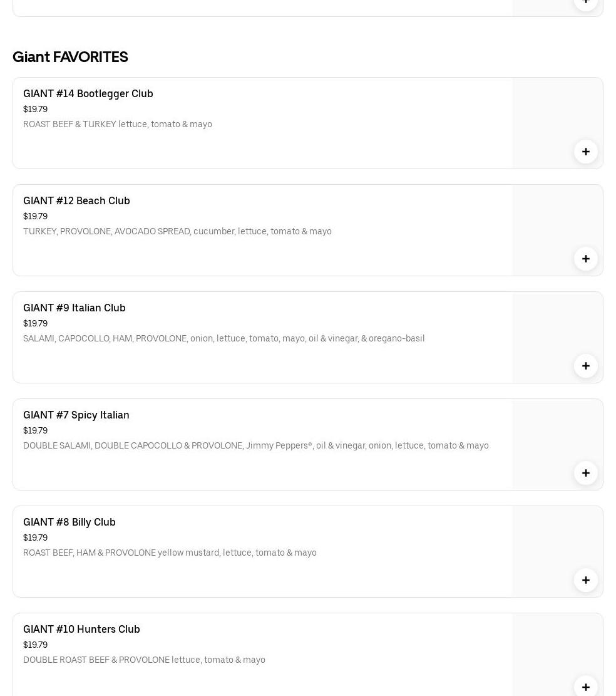Click Billy Club roast beef description text
616x696 pixels.
(x=170, y=553)
